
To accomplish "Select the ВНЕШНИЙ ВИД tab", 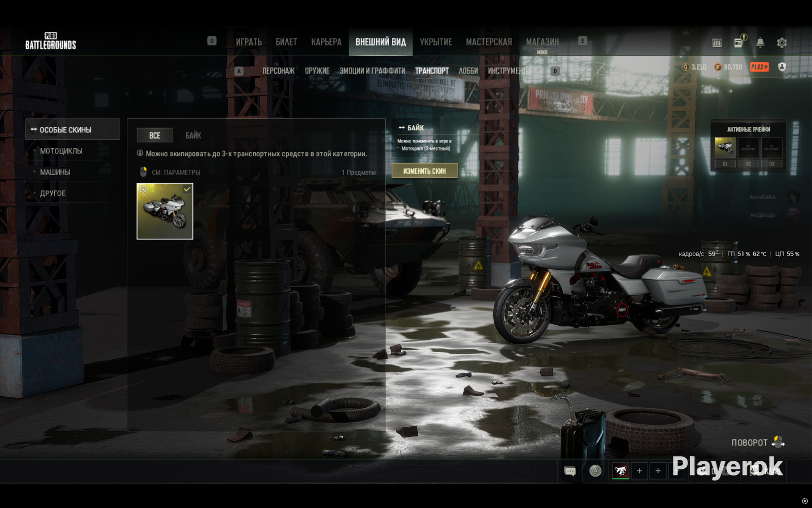I will coord(381,42).
